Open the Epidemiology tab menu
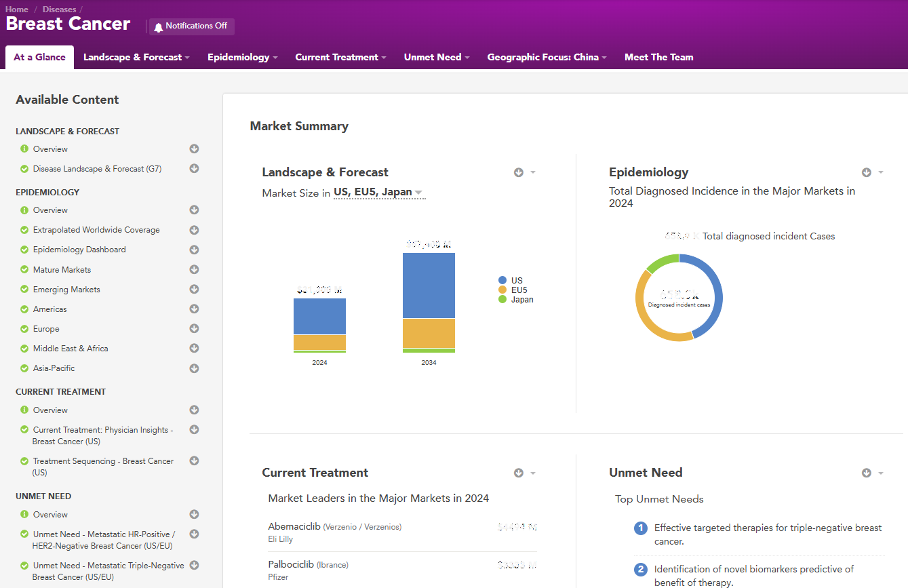This screenshot has width=908, height=588. [243, 57]
